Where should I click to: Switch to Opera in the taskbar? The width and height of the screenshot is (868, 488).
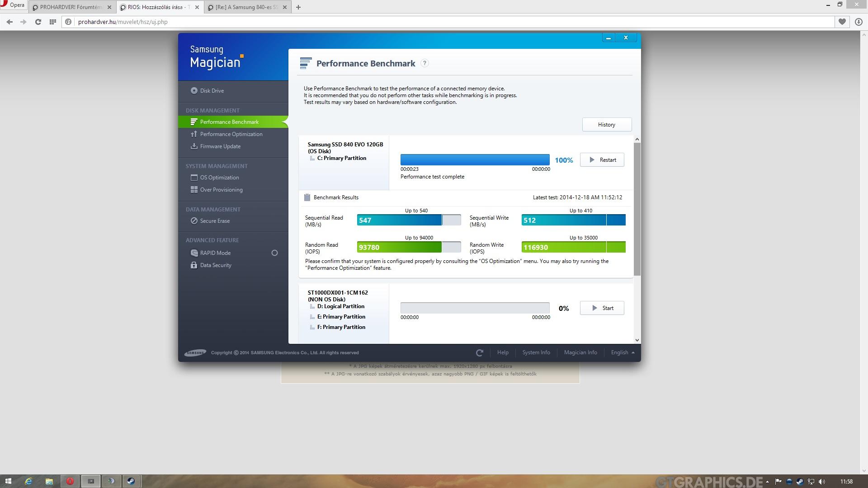click(70, 481)
